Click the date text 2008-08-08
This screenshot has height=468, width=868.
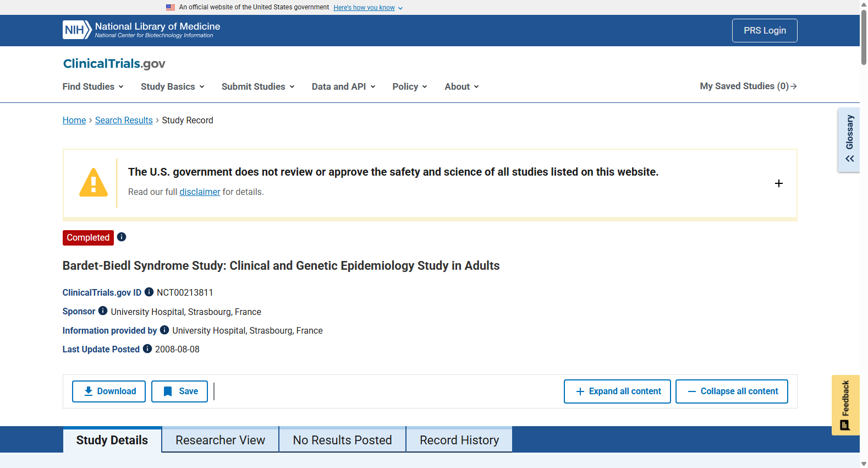tap(177, 349)
